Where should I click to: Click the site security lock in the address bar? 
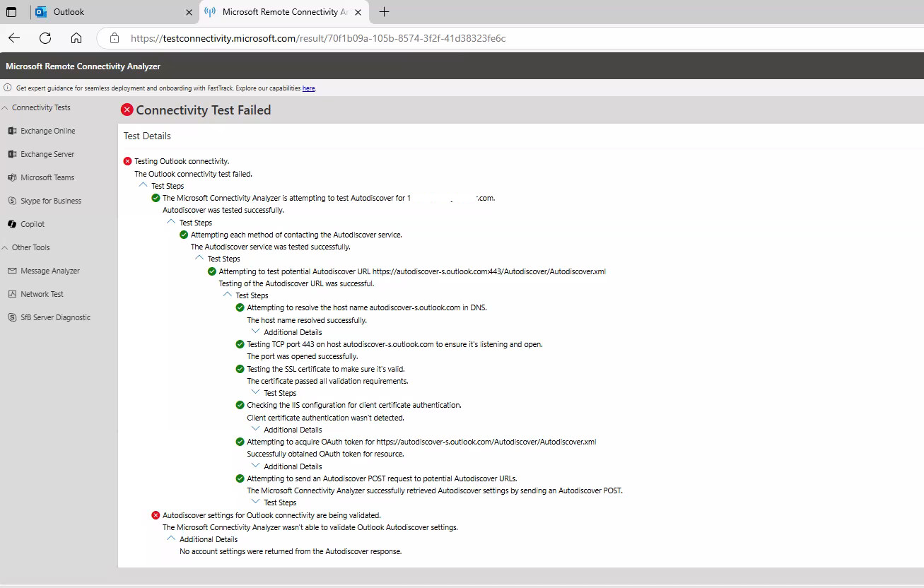(114, 39)
